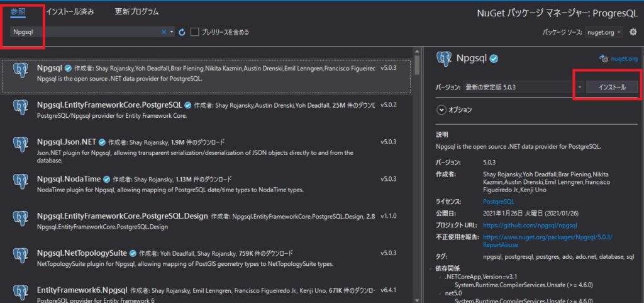Click verified badge of Npgsql.NodaTime
The width and height of the screenshot is (644, 303).
pyautogui.click(x=106, y=180)
